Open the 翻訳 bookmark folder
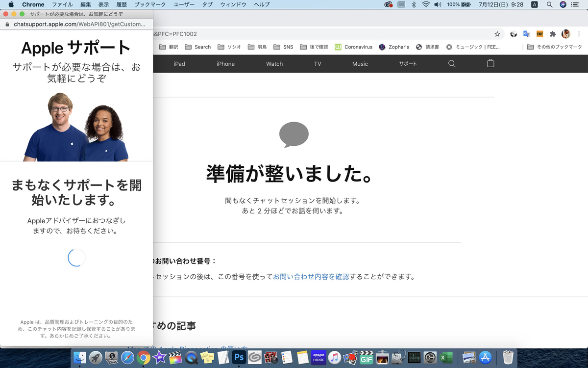Viewport: 588px width, 368px height. coord(169,47)
